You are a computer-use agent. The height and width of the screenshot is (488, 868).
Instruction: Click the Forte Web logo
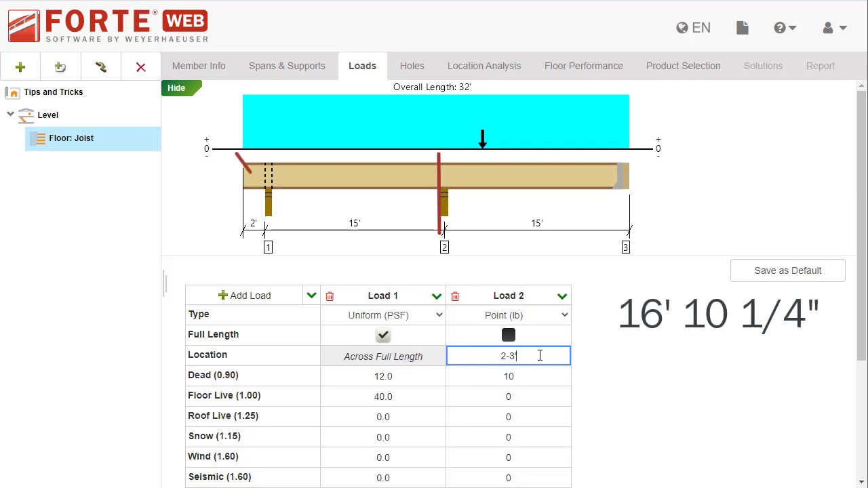point(108,26)
